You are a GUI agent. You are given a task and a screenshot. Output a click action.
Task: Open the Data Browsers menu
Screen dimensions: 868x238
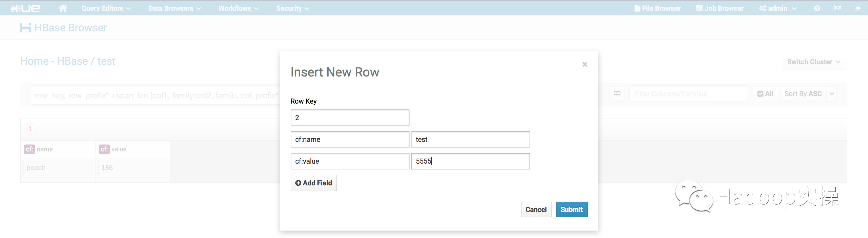pyautogui.click(x=175, y=8)
